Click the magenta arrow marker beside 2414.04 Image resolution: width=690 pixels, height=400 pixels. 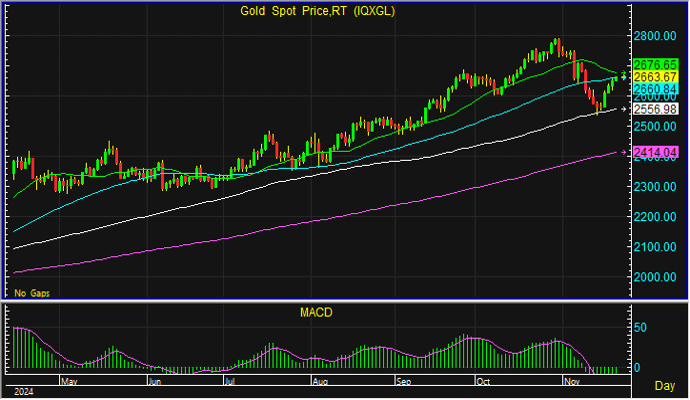coord(626,152)
